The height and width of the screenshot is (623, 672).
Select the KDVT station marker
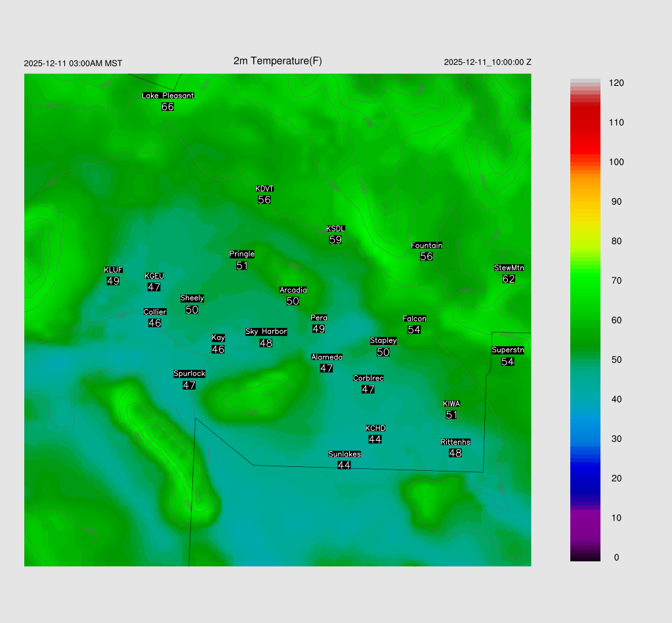[x=264, y=189]
